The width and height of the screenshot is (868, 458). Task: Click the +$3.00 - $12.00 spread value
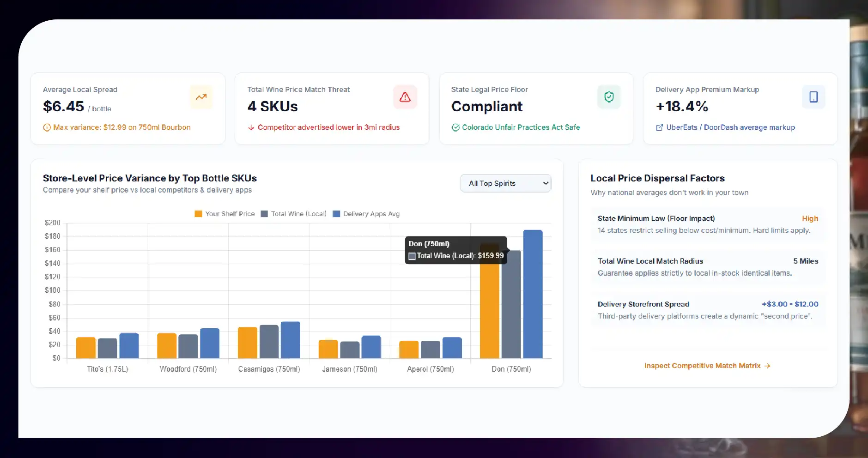coord(790,304)
